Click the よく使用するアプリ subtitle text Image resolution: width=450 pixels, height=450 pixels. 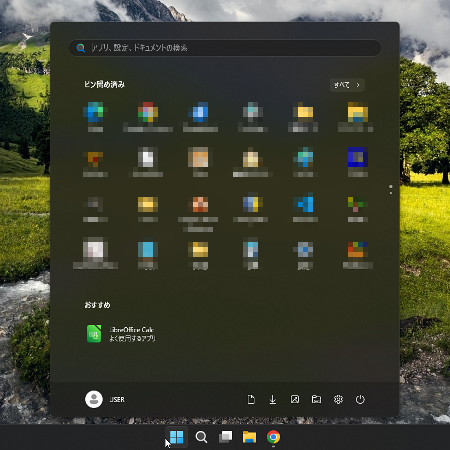pos(132,338)
